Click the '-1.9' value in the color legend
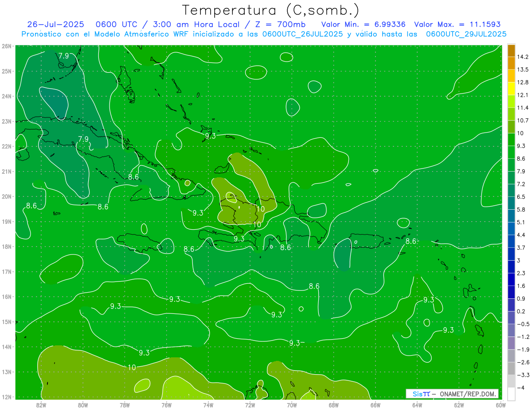The image size is (532, 411). (523, 349)
